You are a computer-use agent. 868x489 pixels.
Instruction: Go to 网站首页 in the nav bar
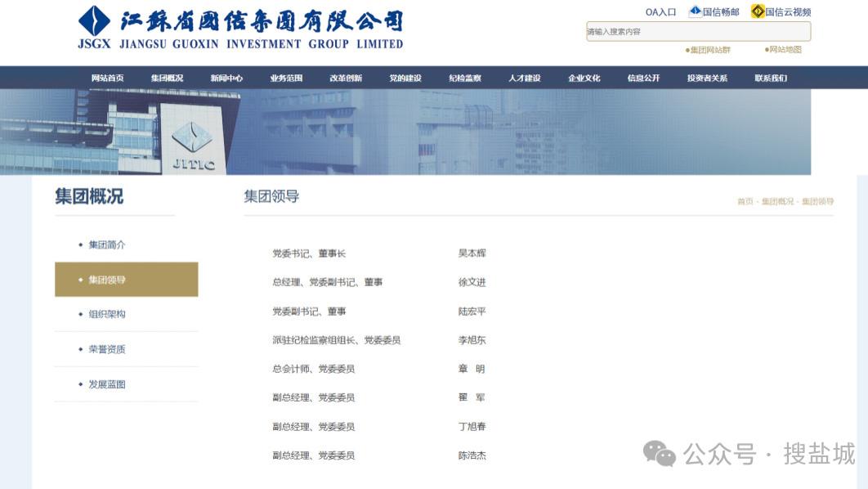pyautogui.click(x=107, y=78)
